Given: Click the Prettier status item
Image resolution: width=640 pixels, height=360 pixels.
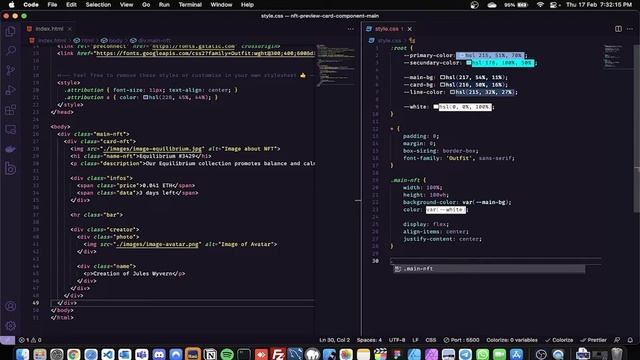Looking at the screenshot, I should coord(593,340).
